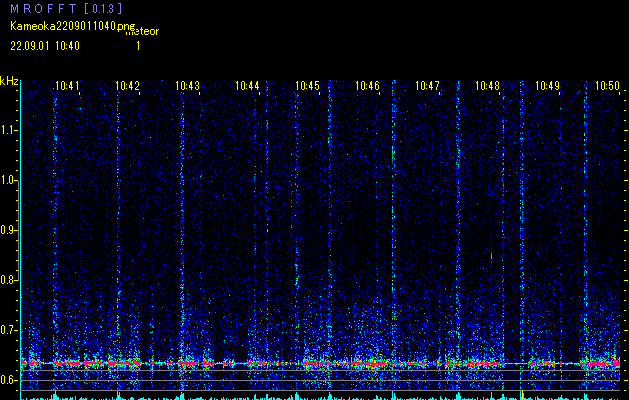The width and height of the screenshot is (629, 400).
Task: Click the 10:41 time marker
Action: click(x=67, y=85)
